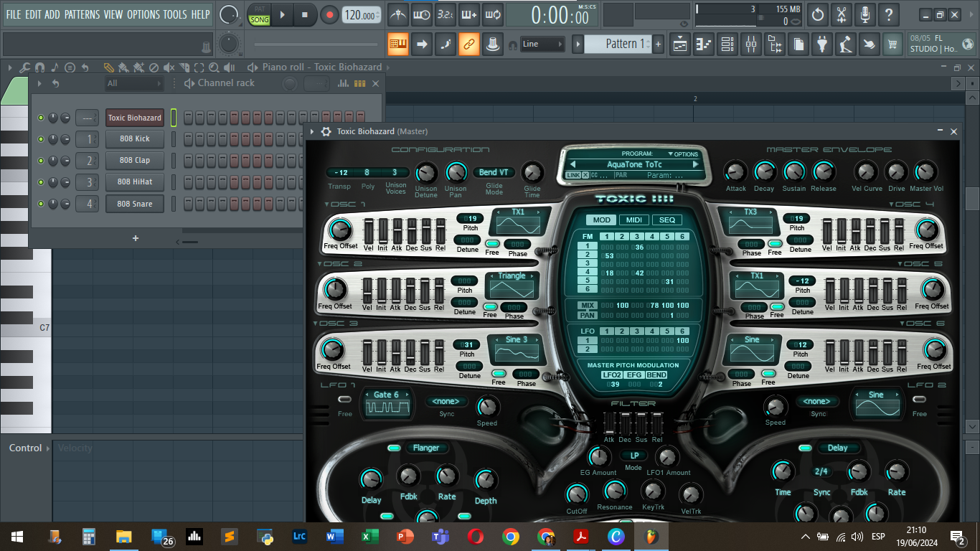The height and width of the screenshot is (551, 980).
Task: Open the Channel rack graph editor icon
Action: tap(343, 83)
